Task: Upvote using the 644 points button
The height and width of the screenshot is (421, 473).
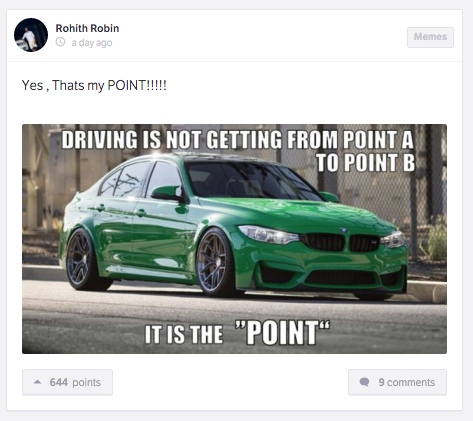Action: click(x=67, y=382)
